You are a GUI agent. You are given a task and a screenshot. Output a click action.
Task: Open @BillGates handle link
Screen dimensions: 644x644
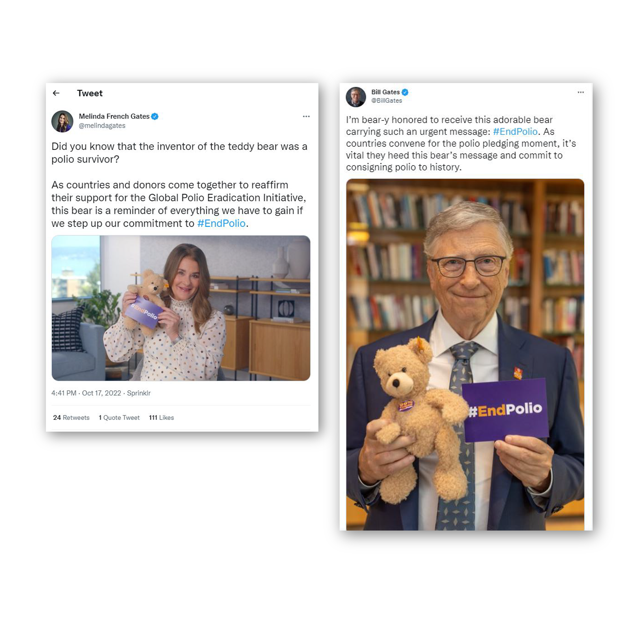tap(386, 101)
